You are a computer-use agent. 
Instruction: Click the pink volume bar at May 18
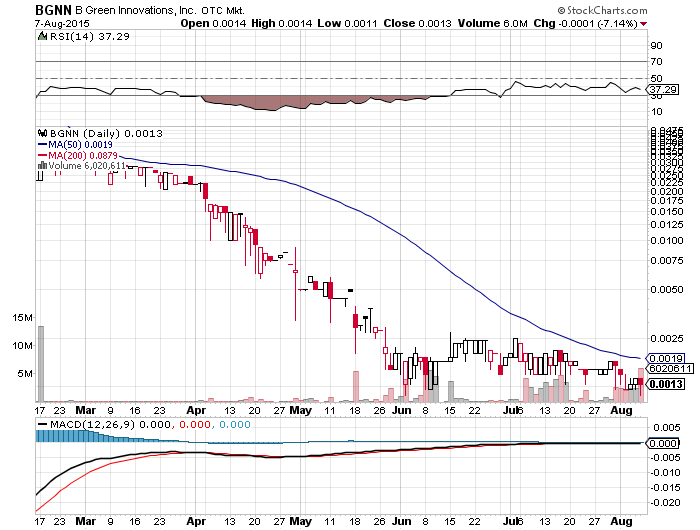(x=356, y=386)
